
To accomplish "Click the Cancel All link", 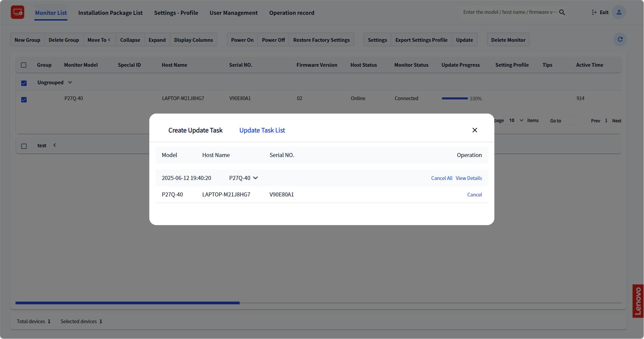I will coord(441,178).
